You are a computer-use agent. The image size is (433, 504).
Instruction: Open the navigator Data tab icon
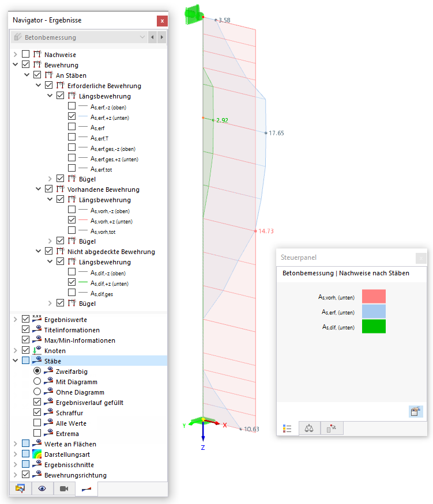coord(20,488)
